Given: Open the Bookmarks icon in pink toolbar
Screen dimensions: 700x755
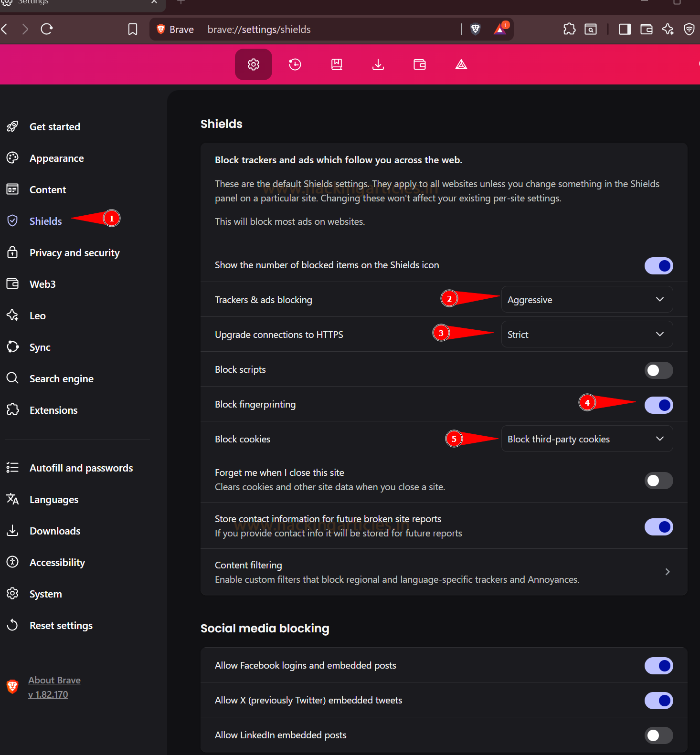Looking at the screenshot, I should [337, 64].
